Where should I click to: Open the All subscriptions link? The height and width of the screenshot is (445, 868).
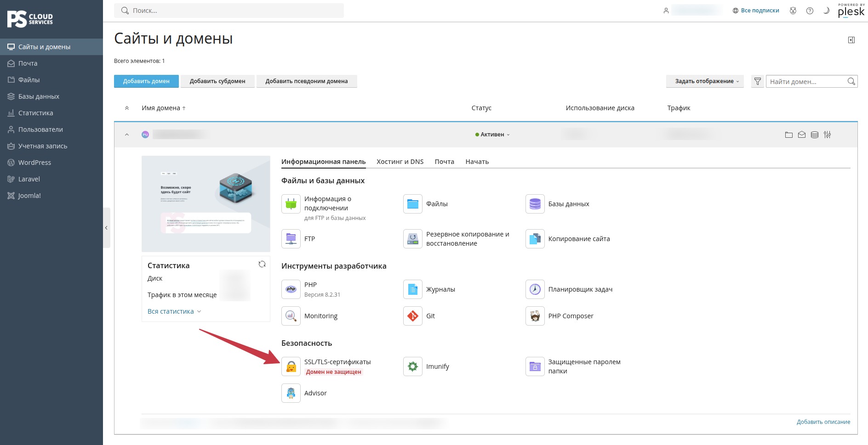756,11
